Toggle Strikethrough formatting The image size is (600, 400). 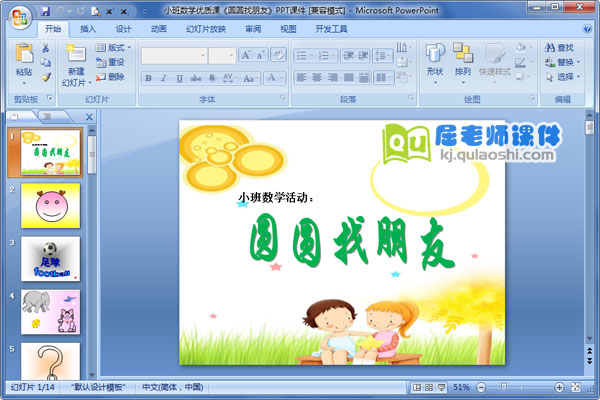pos(196,78)
